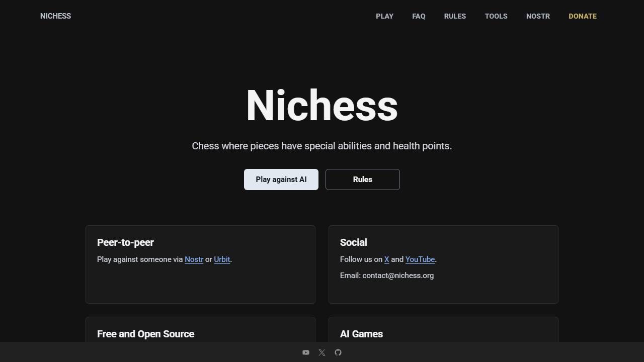Open the GitHub icon in the footer
This screenshot has width=644, height=362.
(338, 352)
